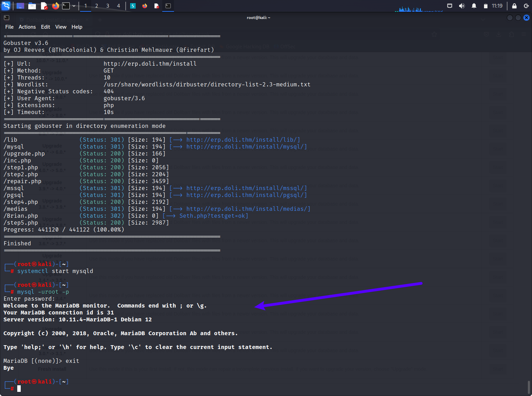
Task: Launch terminal emulator from panel launcher
Action: coord(66,6)
